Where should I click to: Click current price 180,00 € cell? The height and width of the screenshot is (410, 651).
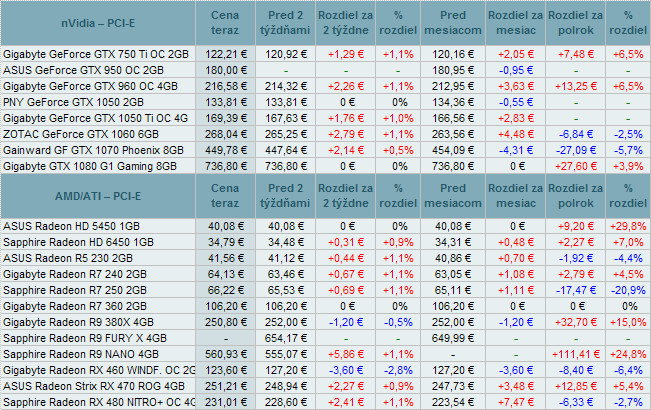225,70
